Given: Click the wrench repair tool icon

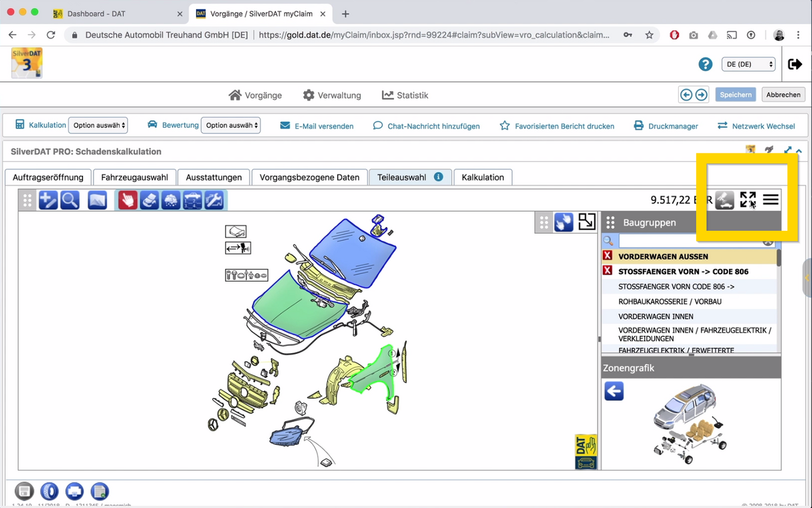Looking at the screenshot, I should [x=214, y=200].
